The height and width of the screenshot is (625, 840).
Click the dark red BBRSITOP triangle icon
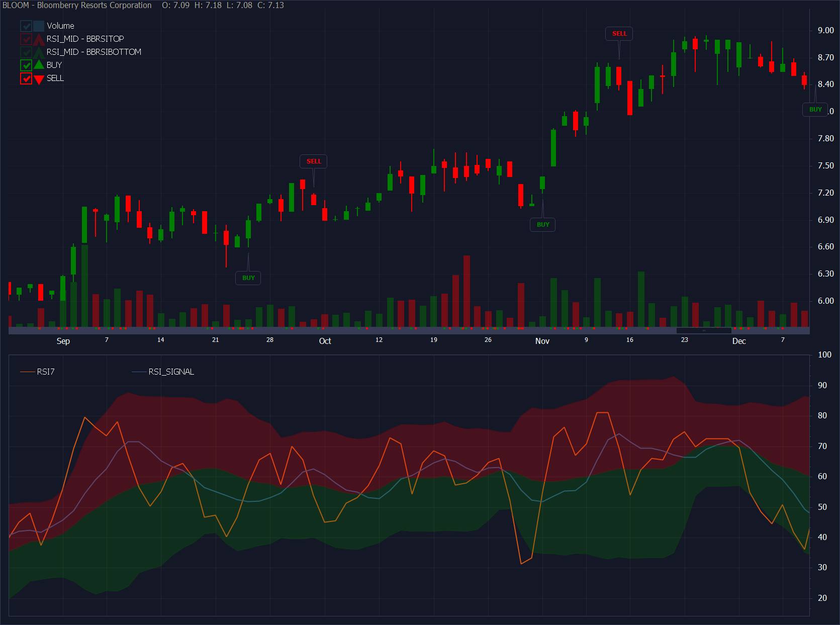pyautogui.click(x=39, y=39)
